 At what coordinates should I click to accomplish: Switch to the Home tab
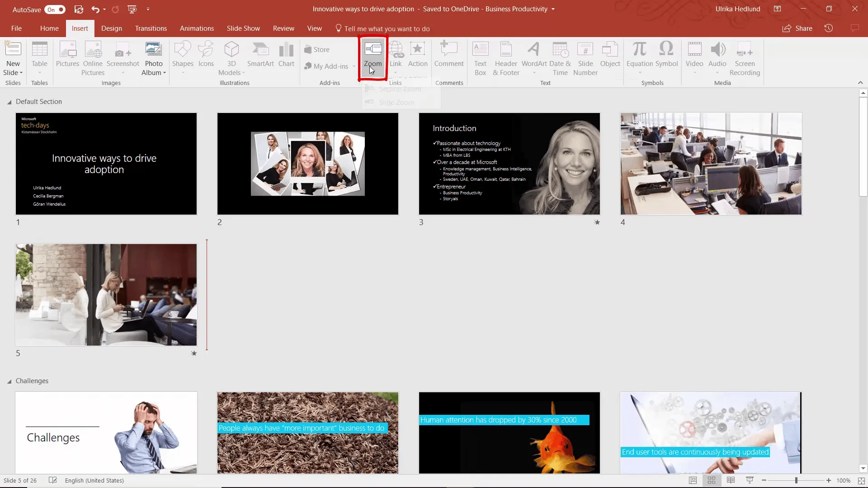click(49, 28)
